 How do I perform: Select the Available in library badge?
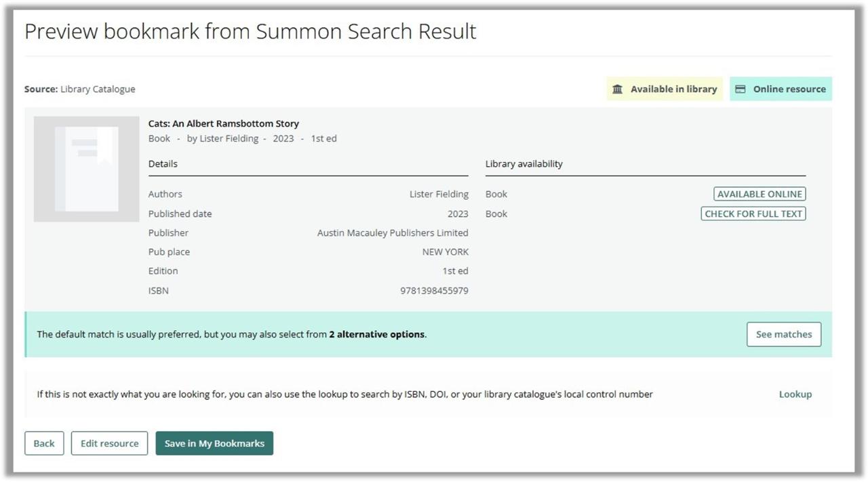(x=664, y=88)
